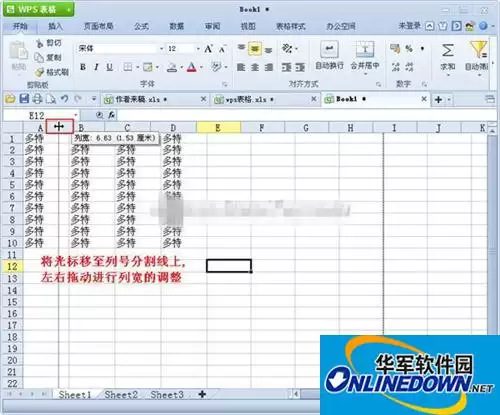The height and width of the screenshot is (415, 500).
Task: Switch to the 插入 ribbon tab
Action: [x=55, y=26]
